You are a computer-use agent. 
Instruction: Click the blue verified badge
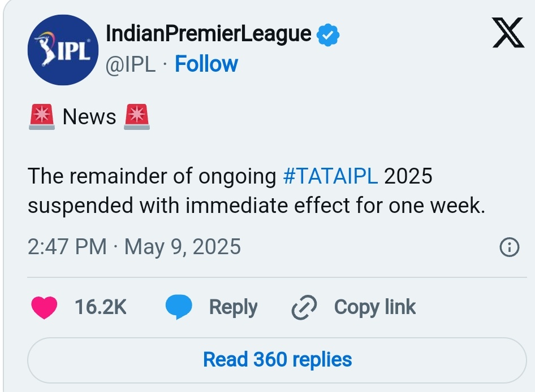pos(327,34)
